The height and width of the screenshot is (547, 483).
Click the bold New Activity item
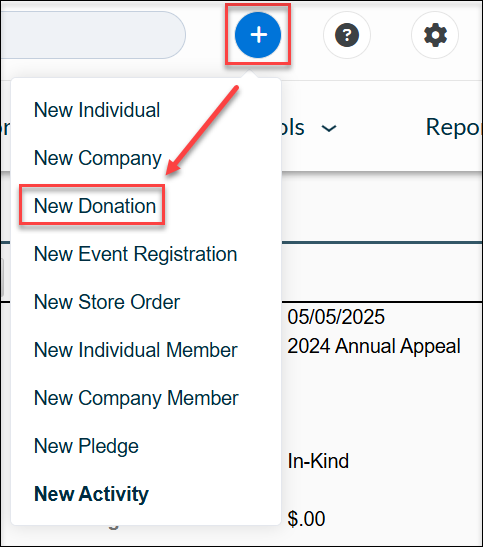click(x=91, y=494)
